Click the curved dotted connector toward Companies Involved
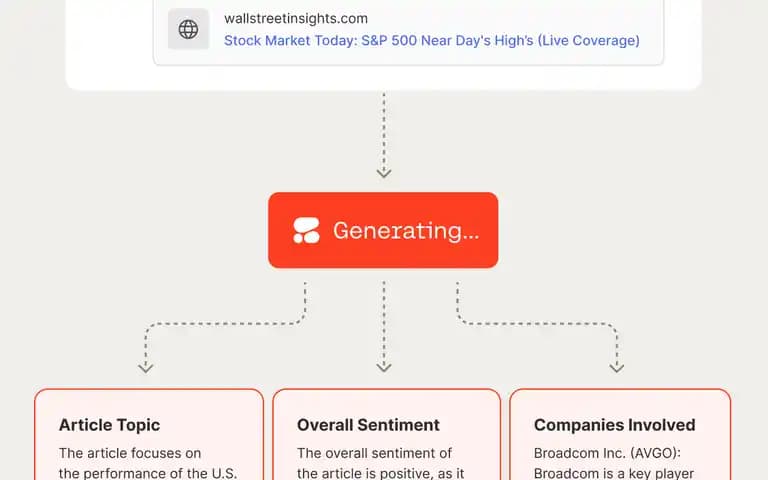This screenshot has height=480, width=768. pos(537,323)
